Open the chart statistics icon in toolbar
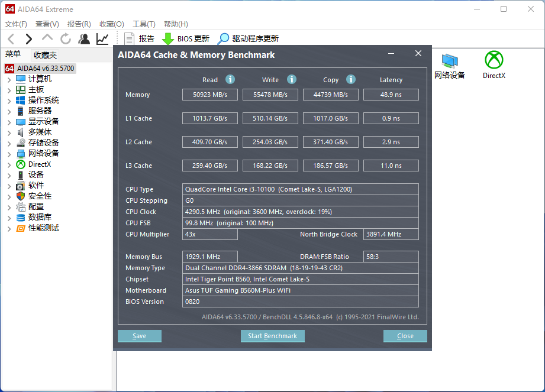This screenshot has width=545, height=392. click(101, 38)
